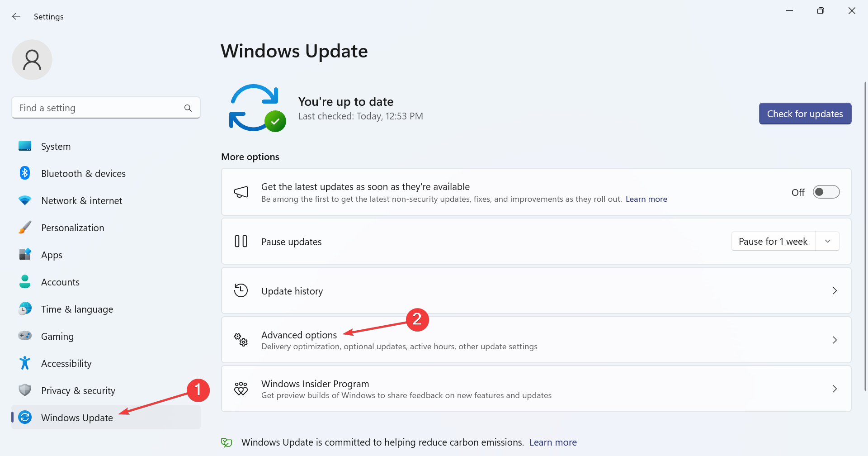
Task: Open Update history chevron
Action: coord(835,291)
